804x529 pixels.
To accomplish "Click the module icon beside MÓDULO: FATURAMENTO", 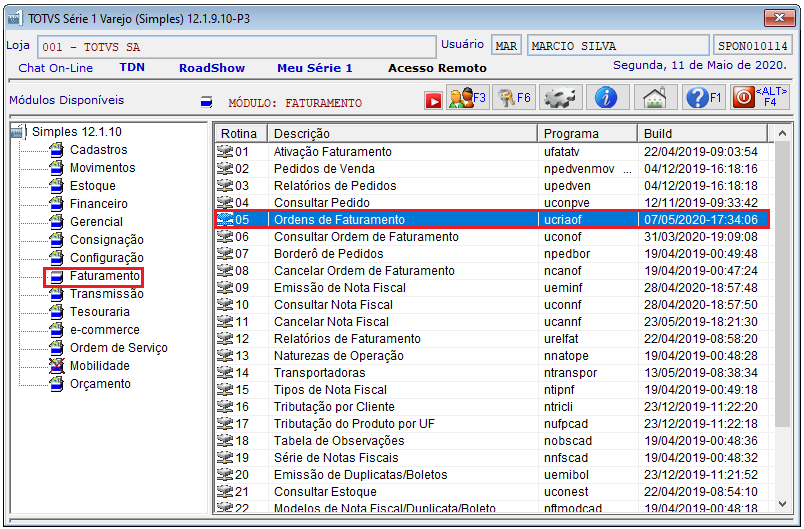I will click(x=206, y=102).
